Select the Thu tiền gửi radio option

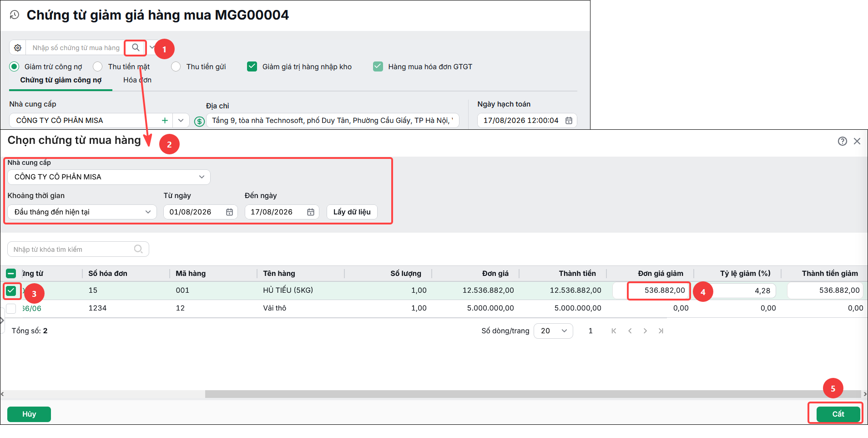(176, 66)
